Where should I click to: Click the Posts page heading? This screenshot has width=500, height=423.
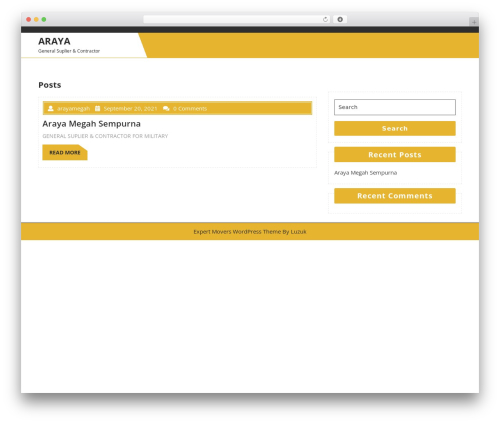(x=50, y=85)
